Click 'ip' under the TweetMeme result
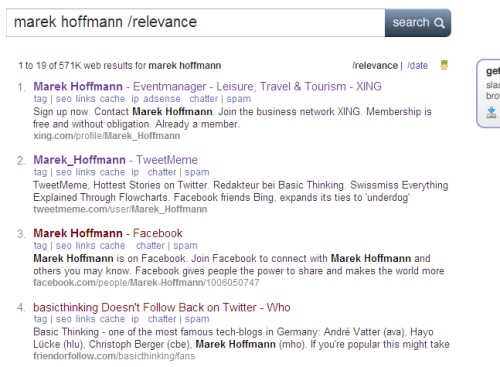 135,172
